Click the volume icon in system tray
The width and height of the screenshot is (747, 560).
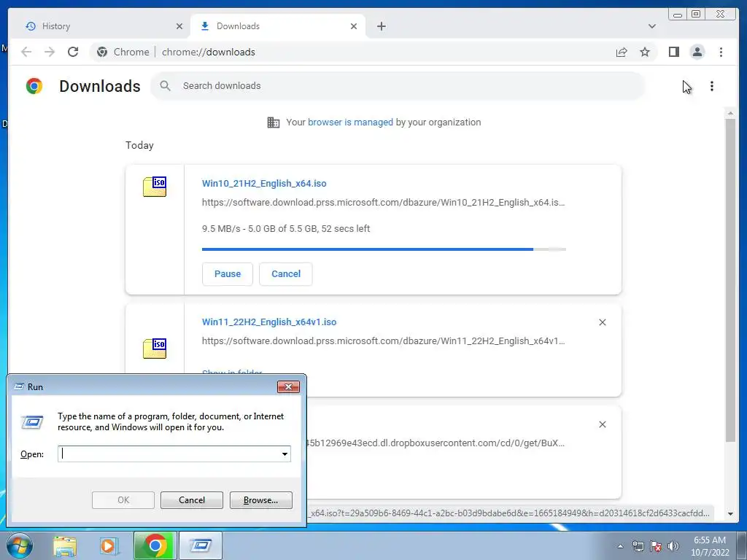tap(673, 545)
